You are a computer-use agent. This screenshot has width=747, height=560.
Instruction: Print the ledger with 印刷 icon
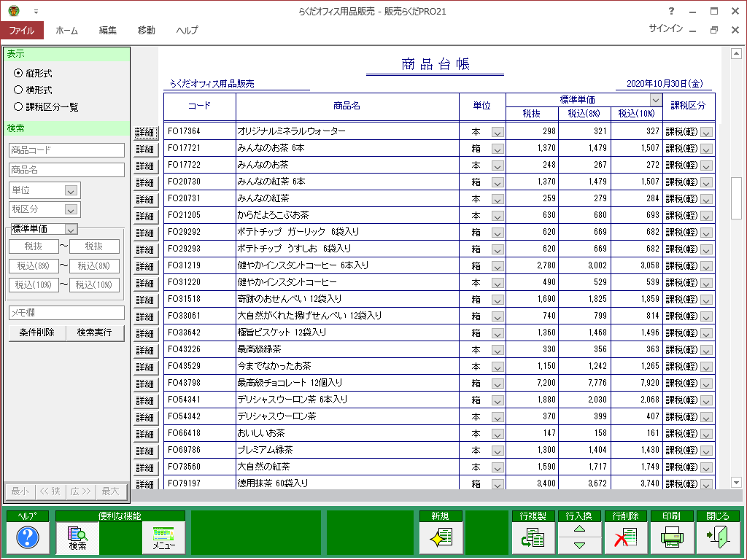click(x=671, y=537)
